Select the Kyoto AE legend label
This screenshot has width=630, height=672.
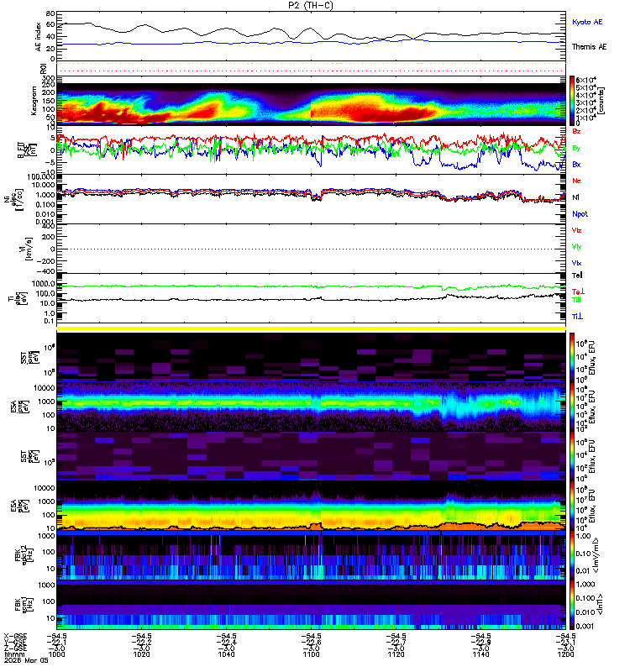[587, 22]
